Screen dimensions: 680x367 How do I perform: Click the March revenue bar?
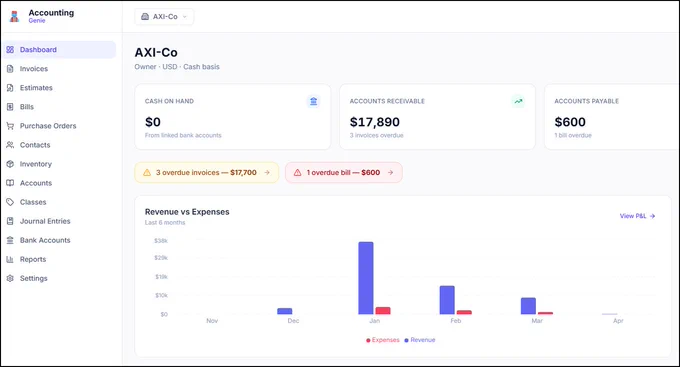point(528,306)
